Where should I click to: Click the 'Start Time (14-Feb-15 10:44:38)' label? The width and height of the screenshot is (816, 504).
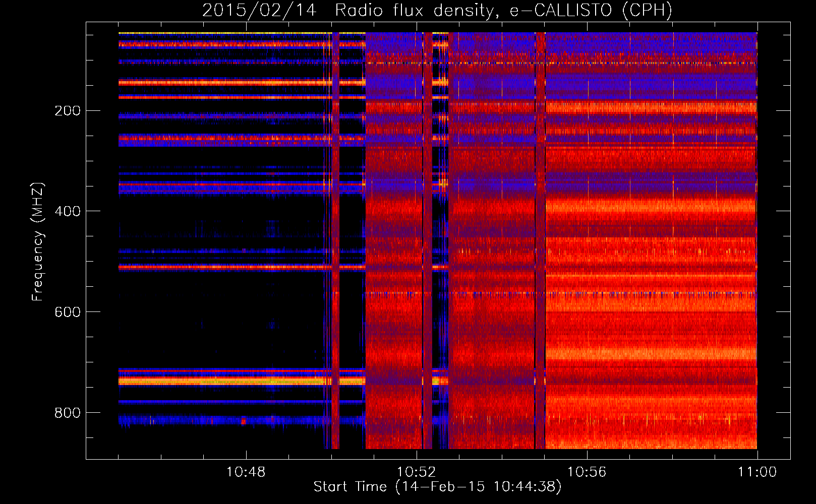click(437, 487)
